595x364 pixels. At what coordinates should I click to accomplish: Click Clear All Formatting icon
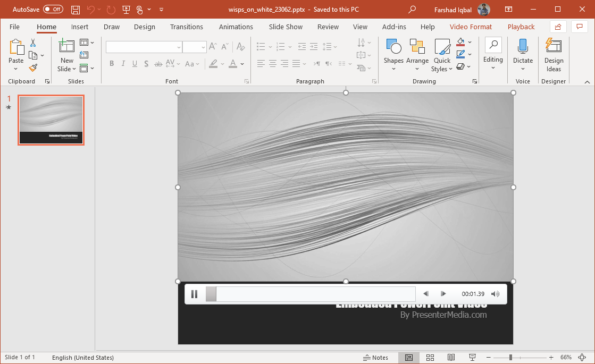pyautogui.click(x=240, y=47)
